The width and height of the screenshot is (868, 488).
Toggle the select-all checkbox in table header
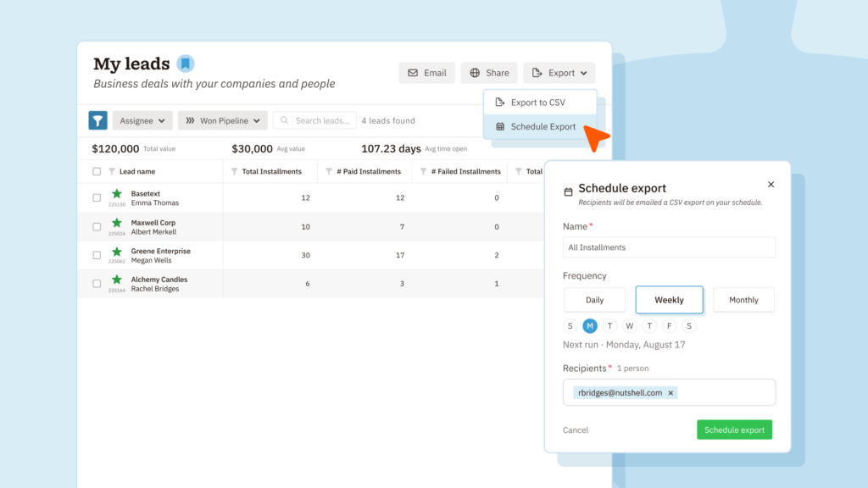(x=97, y=171)
